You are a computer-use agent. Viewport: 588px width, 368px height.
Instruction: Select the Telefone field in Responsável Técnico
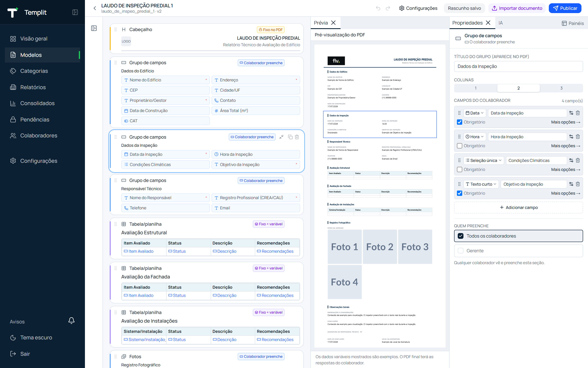click(165, 208)
